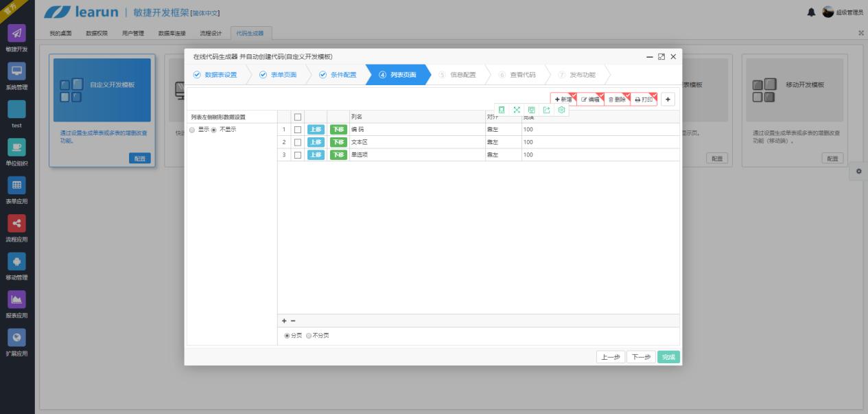Screen dimensions: 868x414
Task: Click the green export share icon
Action: click(x=546, y=110)
